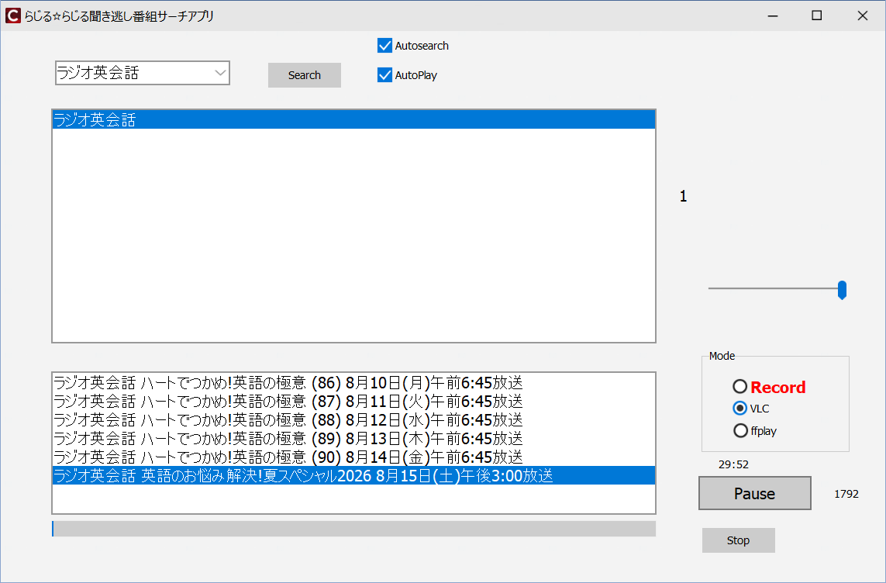Select episode (87) 8月11日(火) row

tap(354, 402)
